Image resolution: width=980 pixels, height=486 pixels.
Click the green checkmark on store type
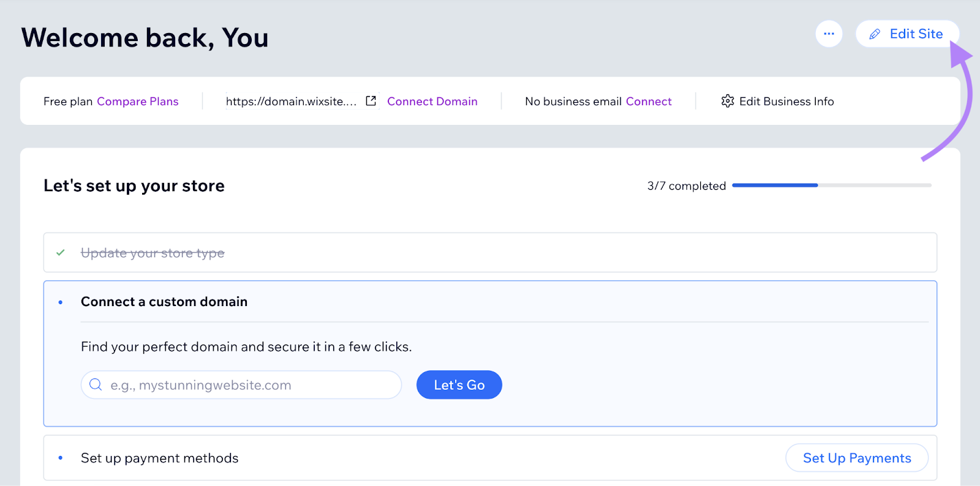click(x=61, y=252)
